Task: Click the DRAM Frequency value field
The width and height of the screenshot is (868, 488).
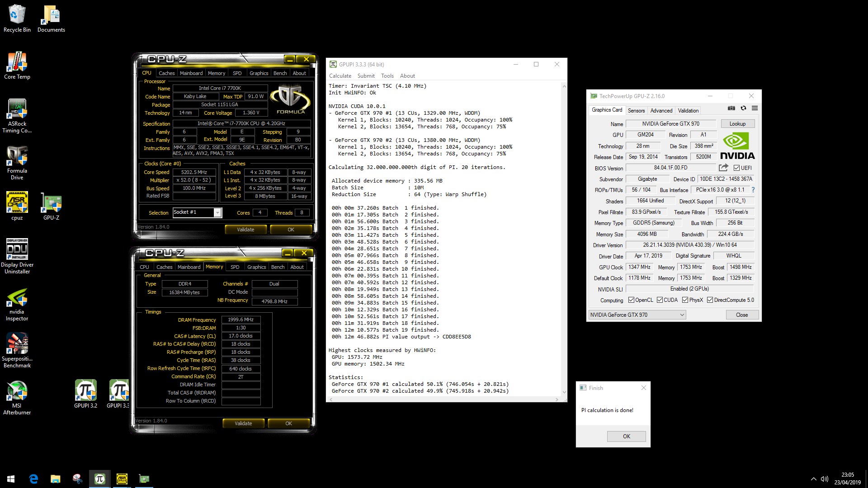Action: point(241,319)
